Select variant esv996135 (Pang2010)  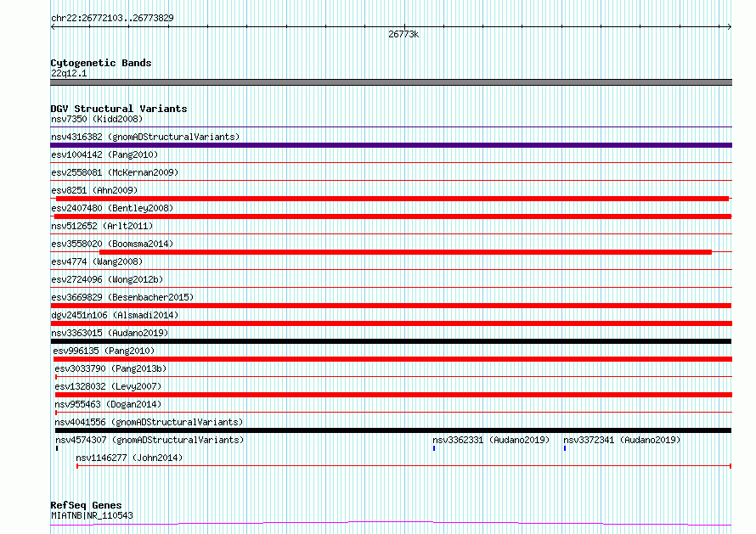pos(104,351)
